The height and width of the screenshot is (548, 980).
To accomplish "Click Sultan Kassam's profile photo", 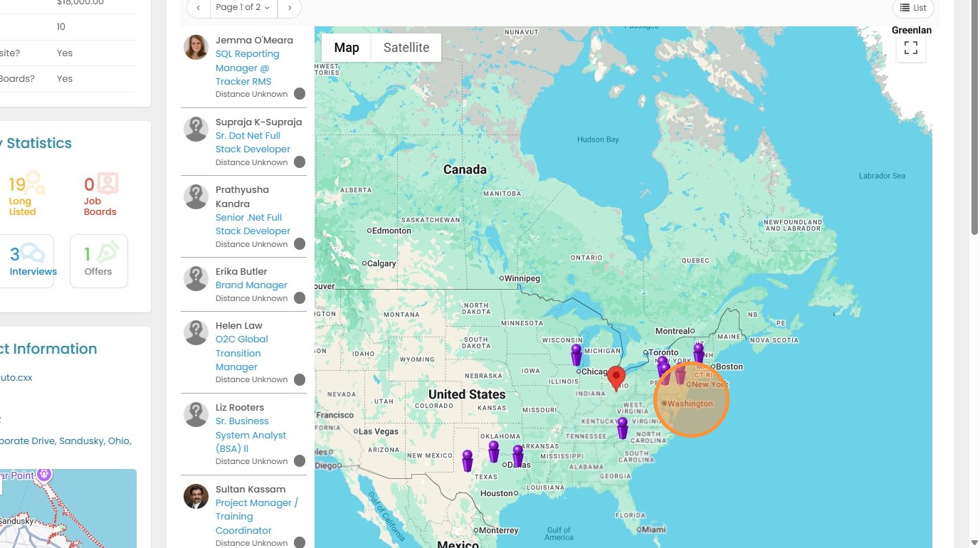I will pos(196,497).
